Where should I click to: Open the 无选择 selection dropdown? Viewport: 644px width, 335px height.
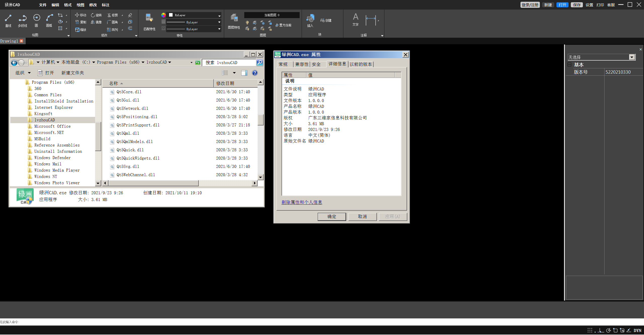click(632, 57)
